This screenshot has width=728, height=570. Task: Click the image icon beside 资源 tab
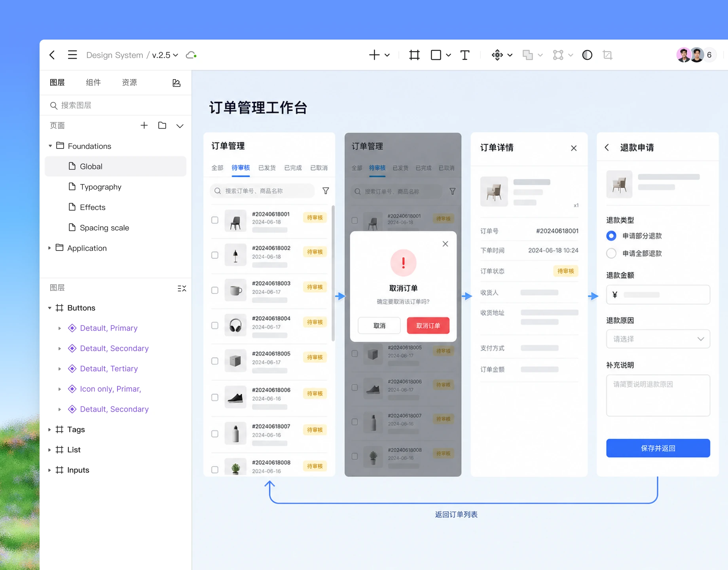(176, 83)
